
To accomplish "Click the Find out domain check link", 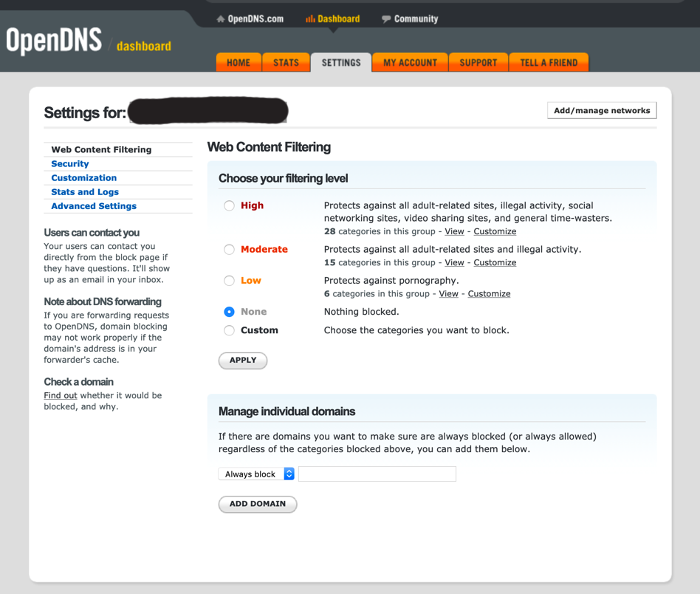I will [x=61, y=395].
